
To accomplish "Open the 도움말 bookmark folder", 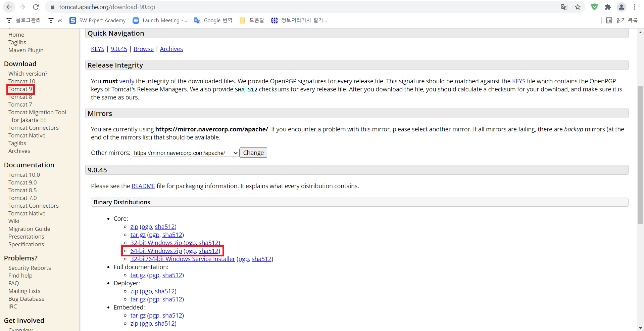I will coord(252,20).
